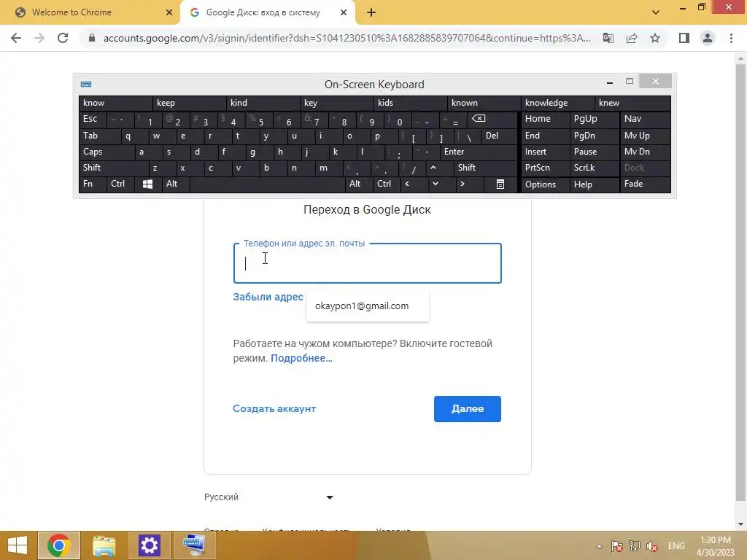The height and width of the screenshot is (560, 747).
Task: Tap the context menu key on keyboard
Action: pyautogui.click(x=500, y=184)
